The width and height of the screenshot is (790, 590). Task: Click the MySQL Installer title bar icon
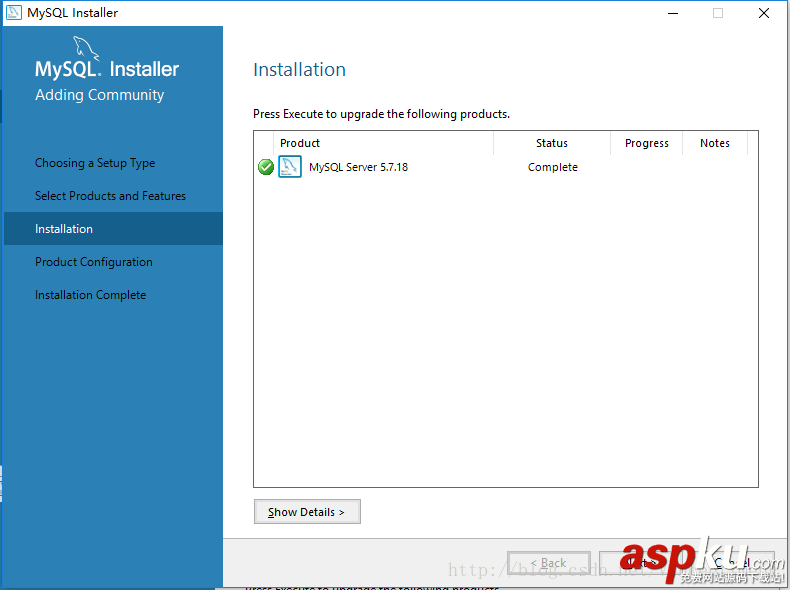14,13
